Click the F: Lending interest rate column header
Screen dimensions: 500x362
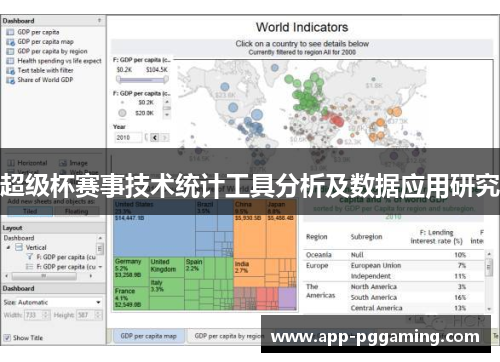point(436,237)
